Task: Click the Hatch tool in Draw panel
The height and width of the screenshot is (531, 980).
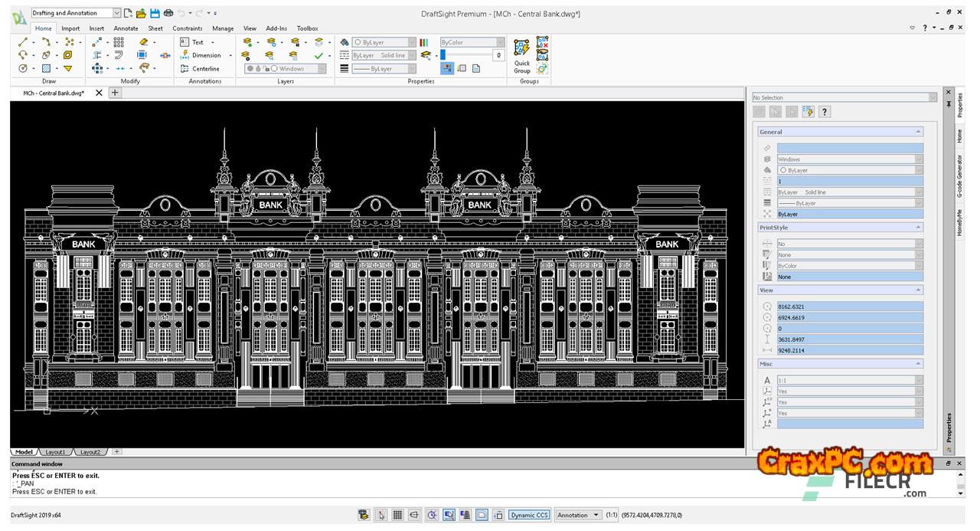Action: point(46,68)
